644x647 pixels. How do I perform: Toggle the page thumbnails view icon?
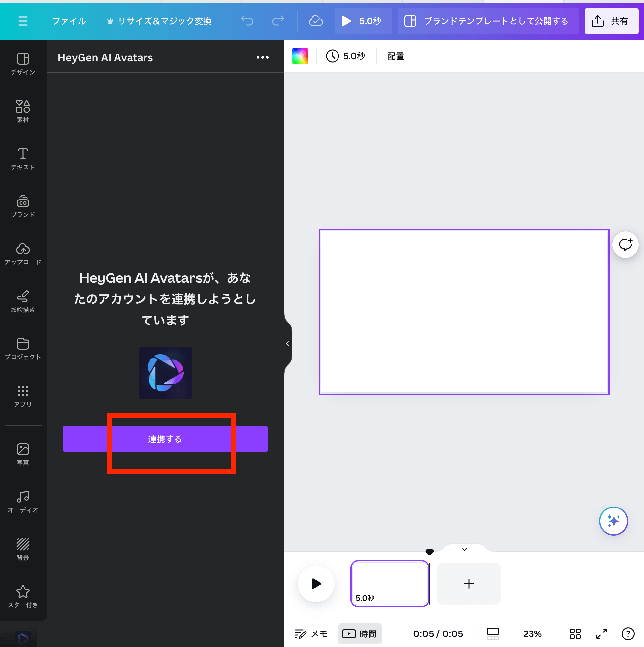(493, 634)
